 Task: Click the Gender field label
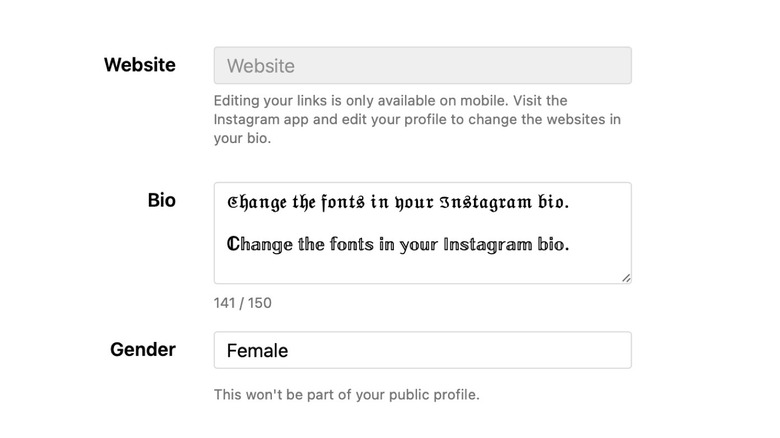(142, 349)
